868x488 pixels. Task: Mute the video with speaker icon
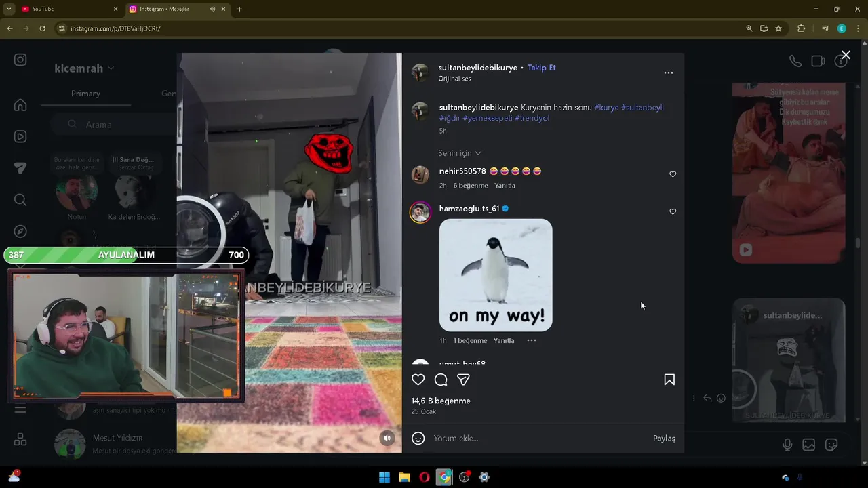pos(387,438)
